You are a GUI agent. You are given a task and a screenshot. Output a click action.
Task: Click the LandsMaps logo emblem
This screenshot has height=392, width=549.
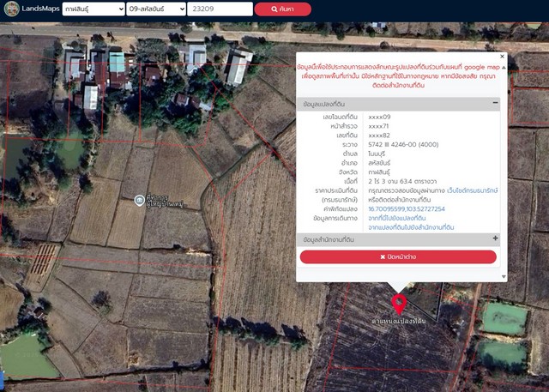click(12, 9)
